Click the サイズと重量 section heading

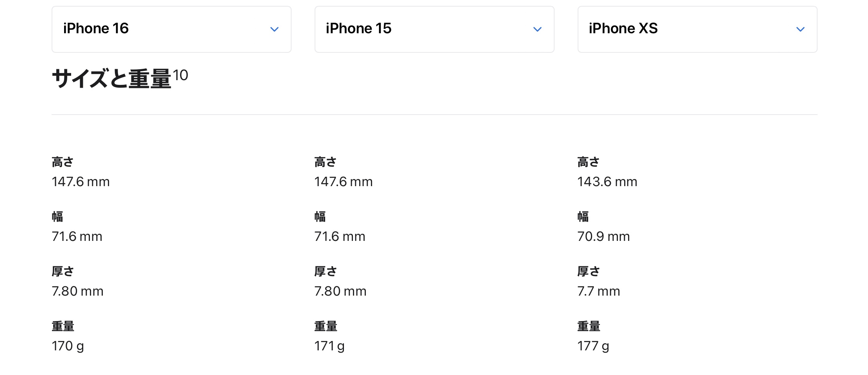click(111, 79)
